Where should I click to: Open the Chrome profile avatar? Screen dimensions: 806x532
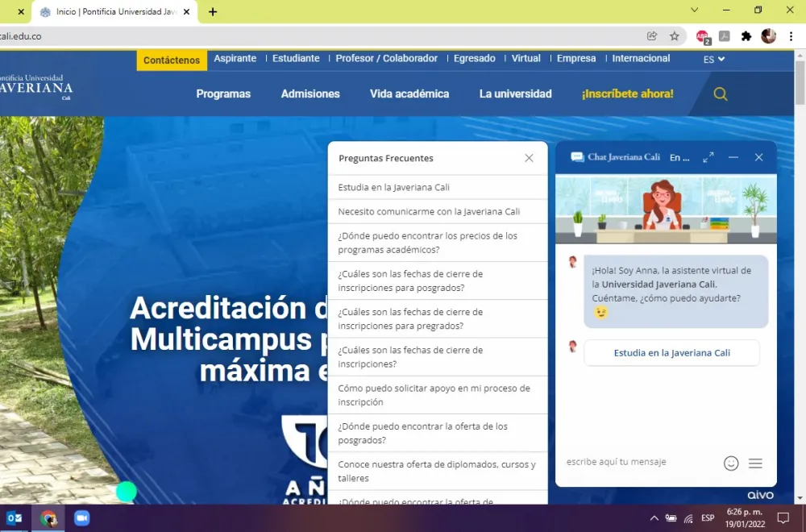[x=768, y=35]
